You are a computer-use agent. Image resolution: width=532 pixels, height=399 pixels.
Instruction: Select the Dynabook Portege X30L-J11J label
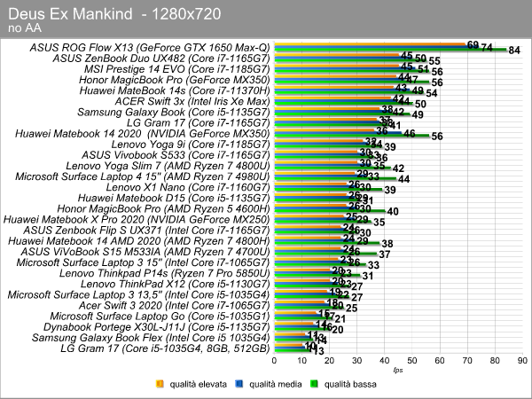click(156, 327)
